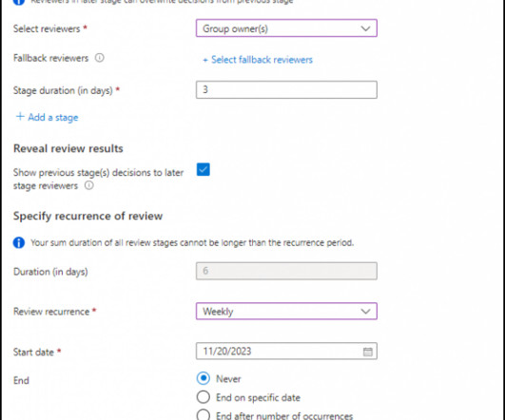Viewport: 505px width, 420px height.
Task: Click the chevron in Review recurrence box
Action: pos(365,312)
